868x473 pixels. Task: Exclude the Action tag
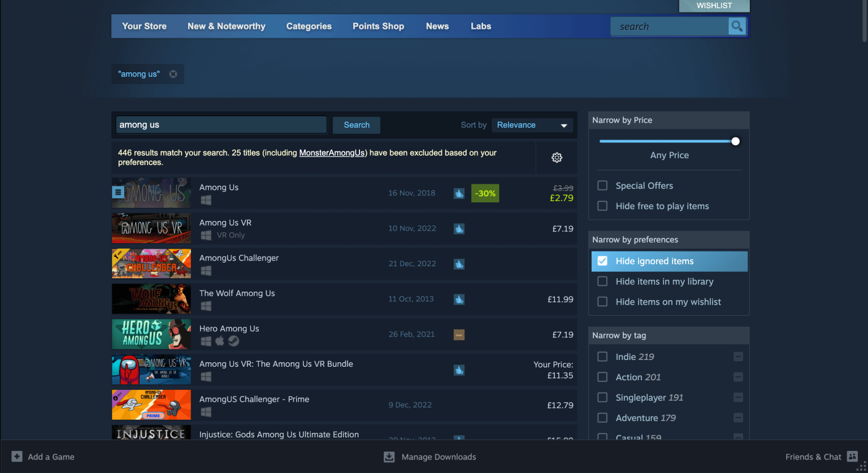click(x=738, y=377)
